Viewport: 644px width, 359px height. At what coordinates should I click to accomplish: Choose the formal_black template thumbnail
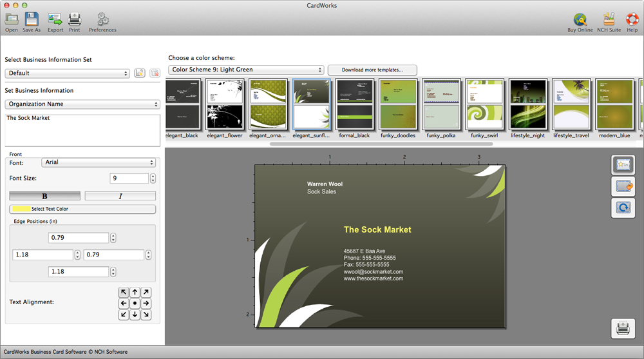pyautogui.click(x=354, y=105)
